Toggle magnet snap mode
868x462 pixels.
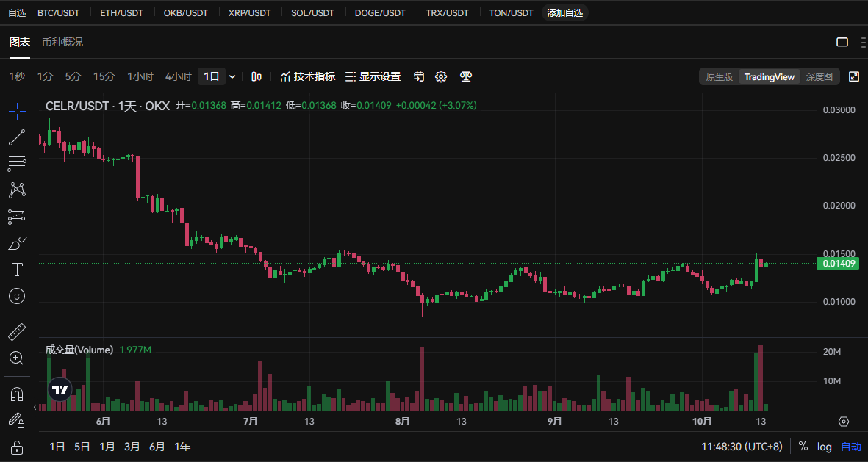(17, 394)
